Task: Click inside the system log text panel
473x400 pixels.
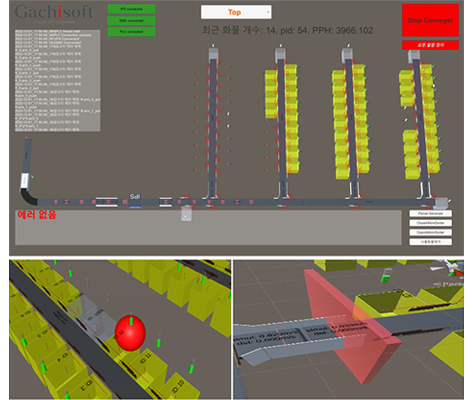Action: pos(57,81)
